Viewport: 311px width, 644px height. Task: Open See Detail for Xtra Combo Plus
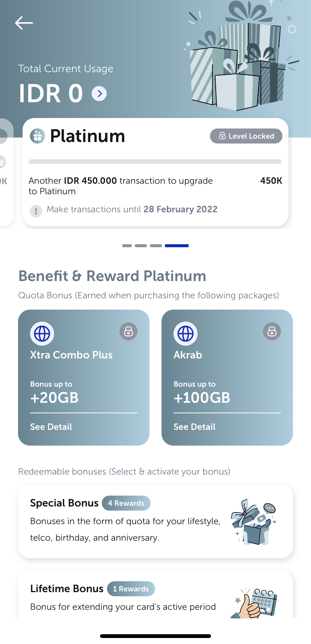51,427
